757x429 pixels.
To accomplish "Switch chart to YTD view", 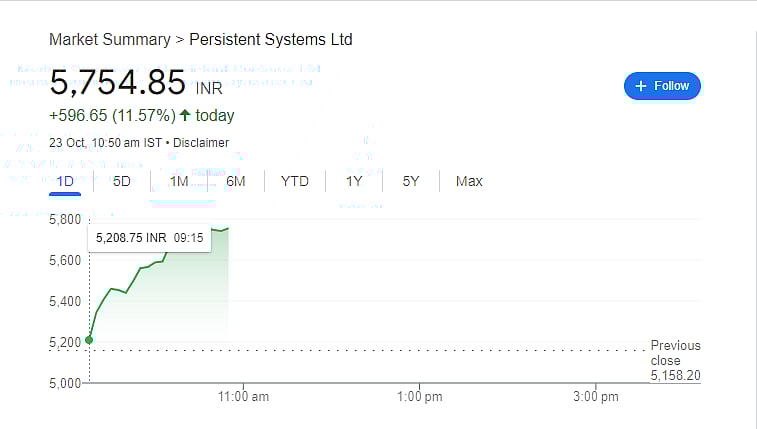I will pyautogui.click(x=295, y=181).
